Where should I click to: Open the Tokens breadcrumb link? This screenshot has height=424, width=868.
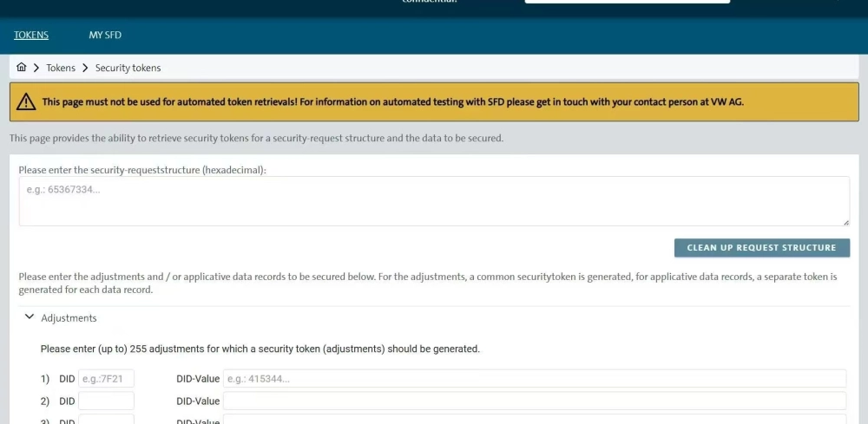[x=61, y=68]
